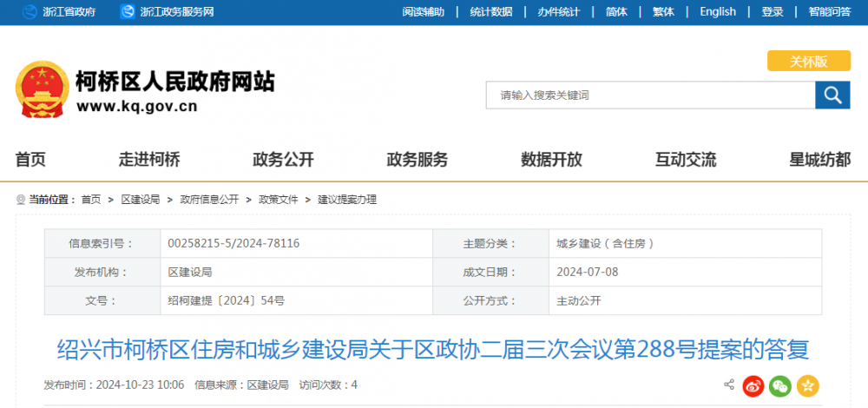Click www.kq.gov.cn site address text

point(137,107)
